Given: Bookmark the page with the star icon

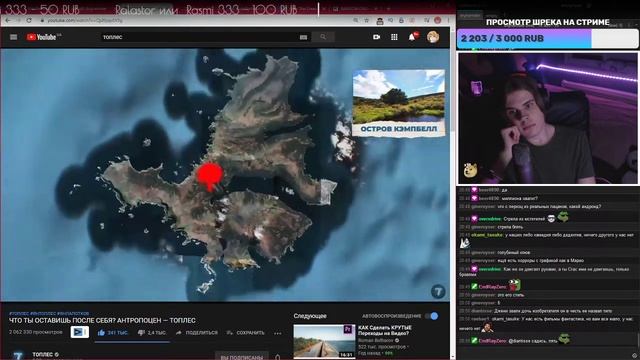Looking at the screenshot, I should (367, 20).
